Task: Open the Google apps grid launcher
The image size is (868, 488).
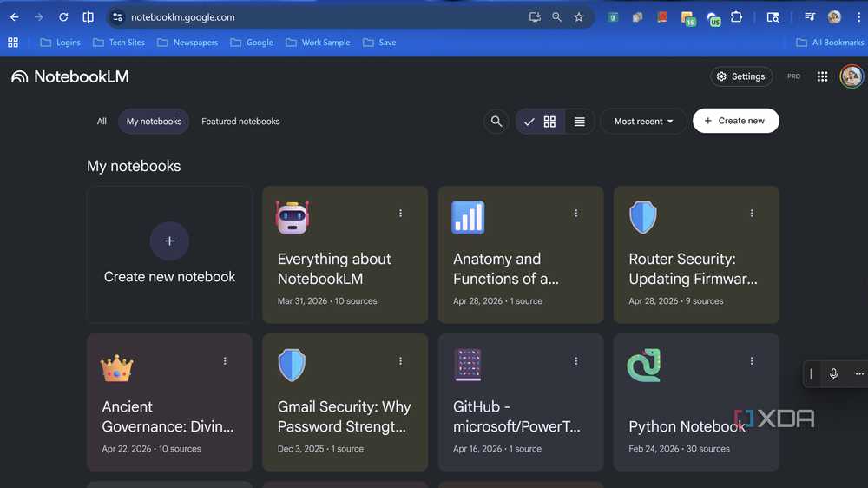Action: click(822, 76)
